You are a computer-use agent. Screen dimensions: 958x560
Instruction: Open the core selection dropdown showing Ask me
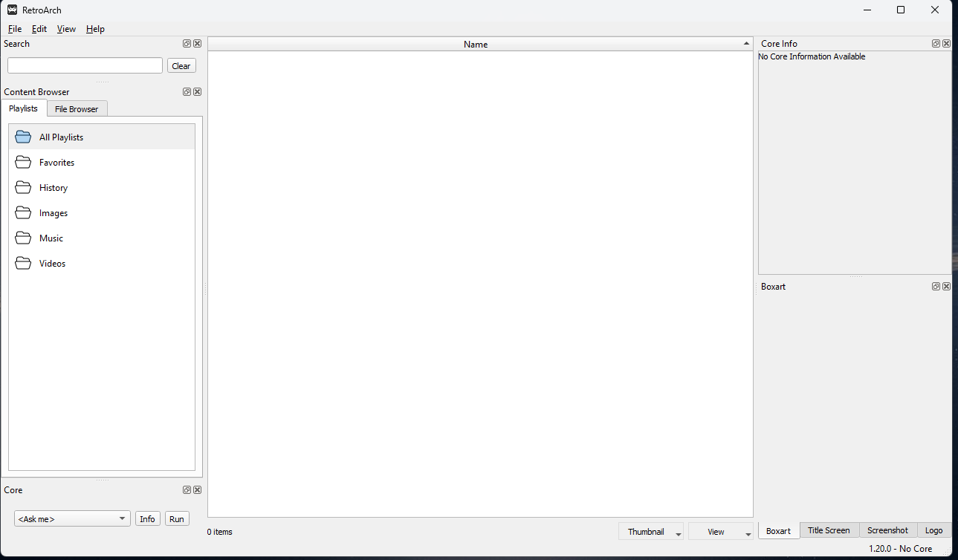click(72, 519)
